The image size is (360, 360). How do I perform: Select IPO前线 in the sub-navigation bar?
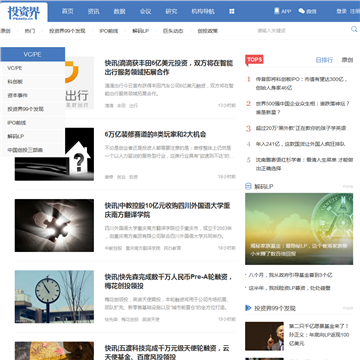tap(109, 31)
